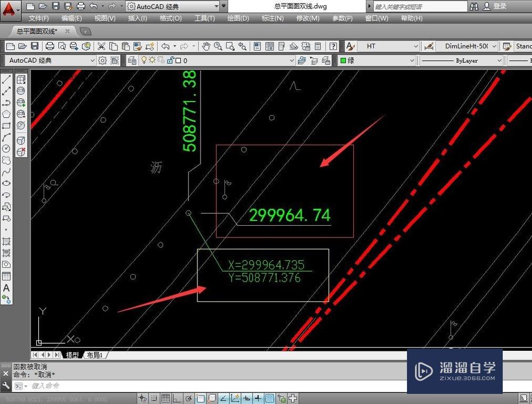Toggle Ortho mode in status bar
The image size is (532, 404).
[177, 398]
